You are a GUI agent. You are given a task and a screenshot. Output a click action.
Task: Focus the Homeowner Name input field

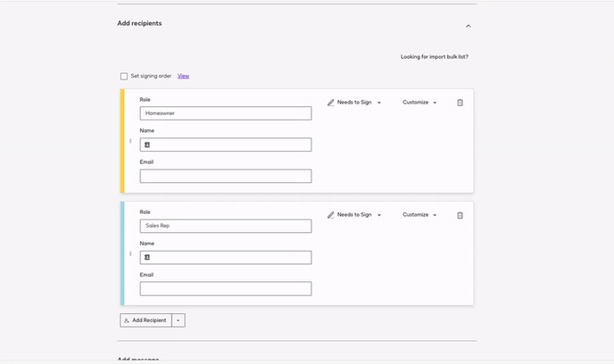tap(226, 145)
